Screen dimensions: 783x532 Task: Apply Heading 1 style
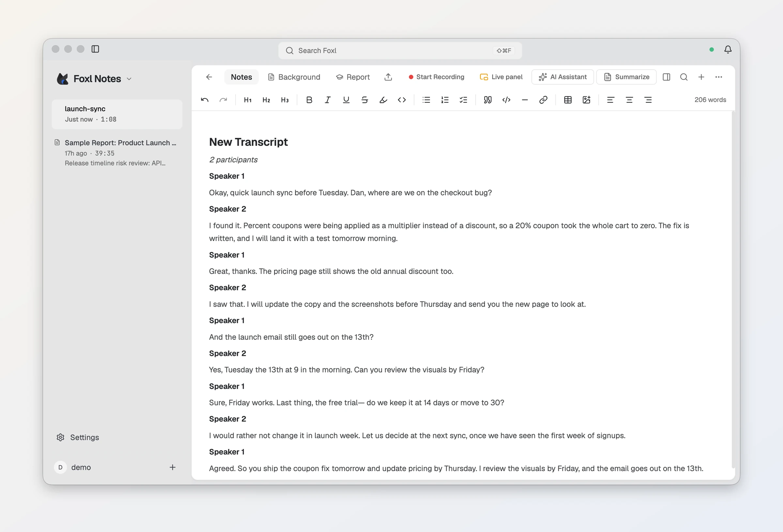pyautogui.click(x=248, y=100)
